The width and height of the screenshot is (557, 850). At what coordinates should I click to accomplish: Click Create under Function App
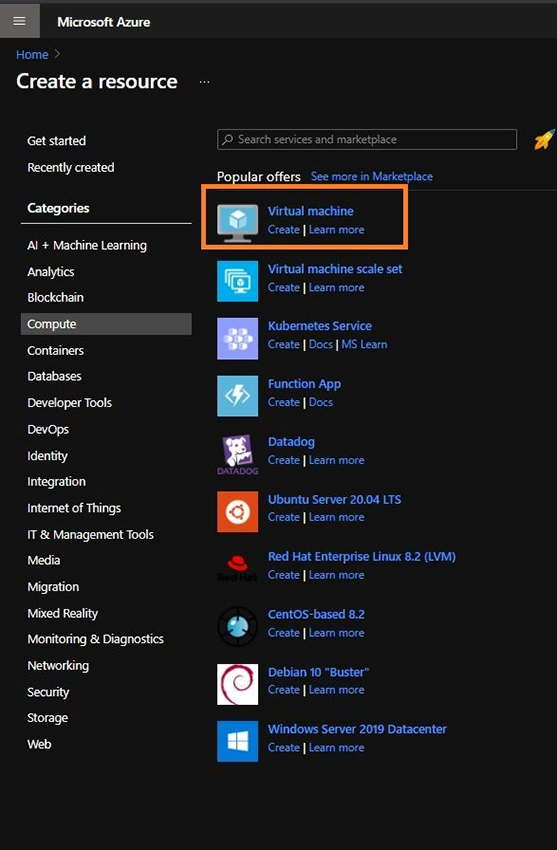[x=283, y=402]
